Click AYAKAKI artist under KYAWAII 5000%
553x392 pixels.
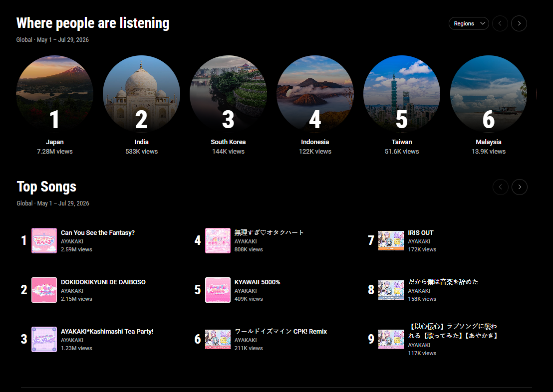click(246, 291)
